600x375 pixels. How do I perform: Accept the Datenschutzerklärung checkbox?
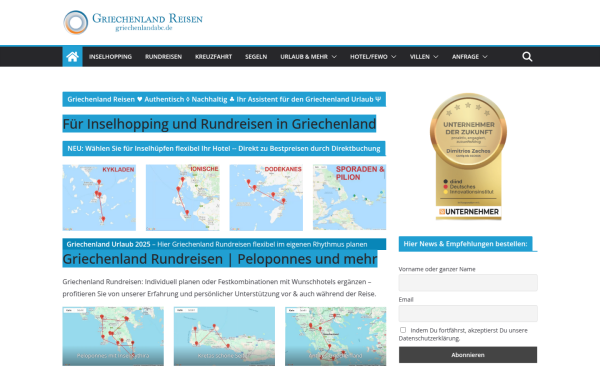click(403, 330)
